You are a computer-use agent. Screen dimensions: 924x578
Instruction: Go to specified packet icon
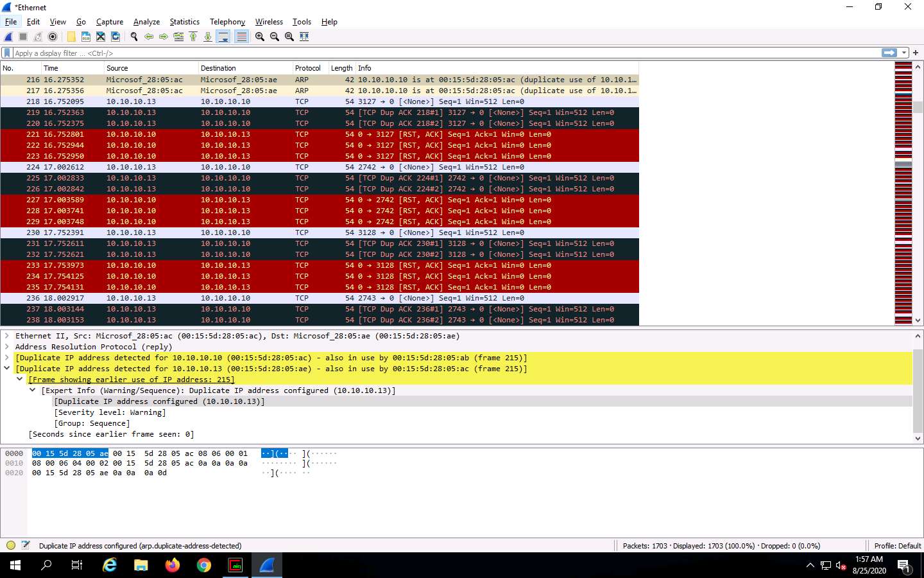click(178, 37)
